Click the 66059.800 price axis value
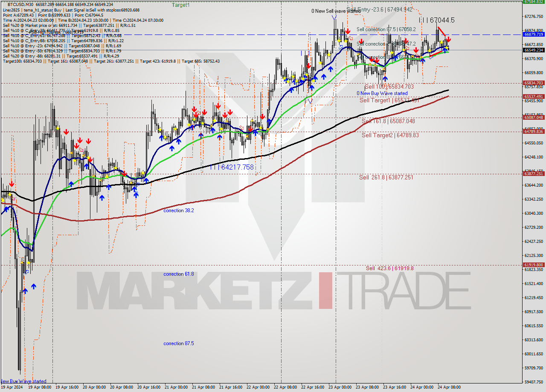The width and height of the screenshot is (546, 392). (534, 72)
